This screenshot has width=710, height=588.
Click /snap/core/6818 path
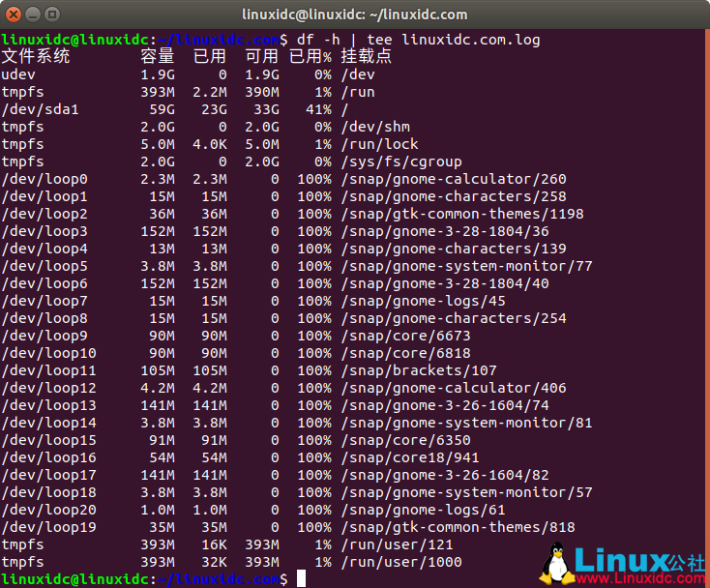pos(405,353)
